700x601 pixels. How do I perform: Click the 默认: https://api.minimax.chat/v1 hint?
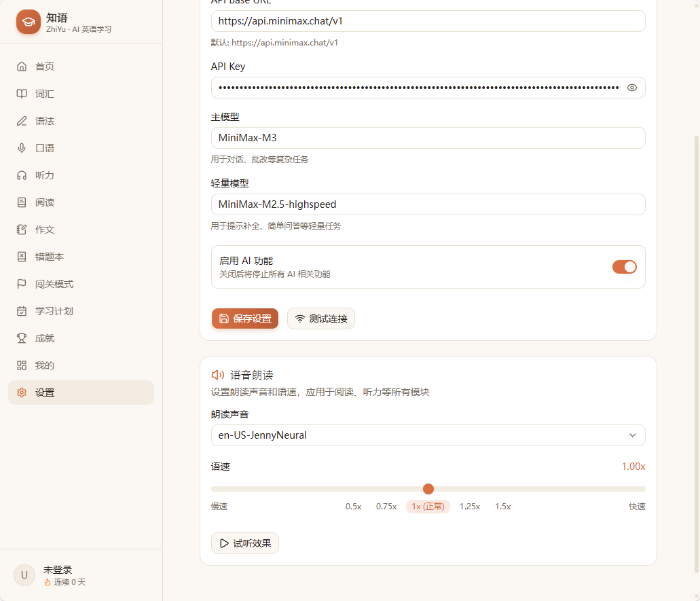coord(274,43)
